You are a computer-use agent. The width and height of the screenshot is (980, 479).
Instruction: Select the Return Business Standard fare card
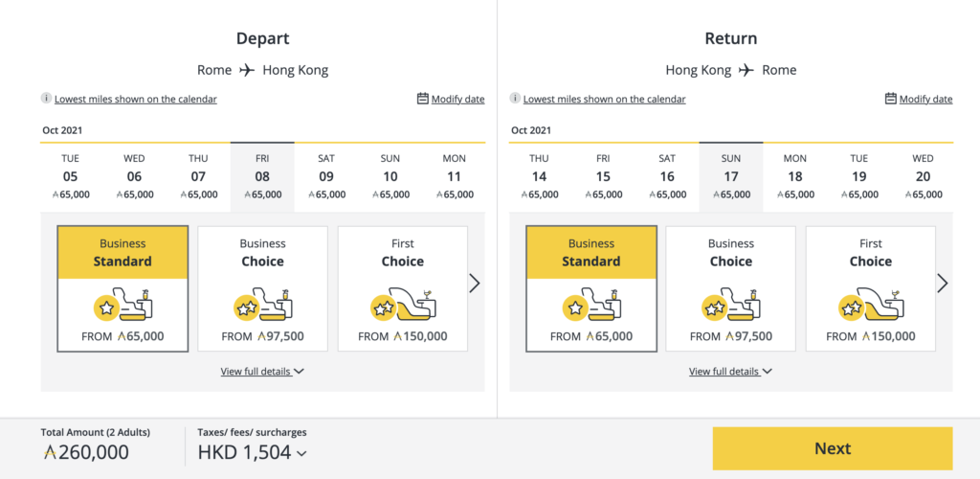[x=591, y=288]
